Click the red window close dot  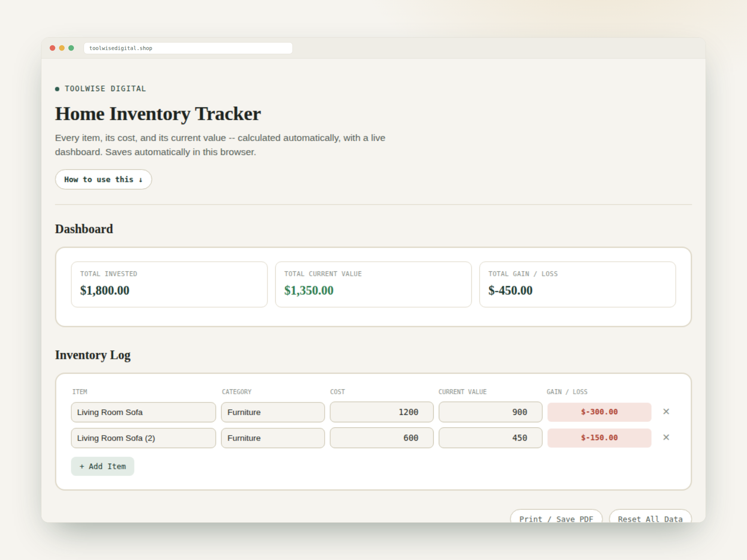(x=53, y=48)
